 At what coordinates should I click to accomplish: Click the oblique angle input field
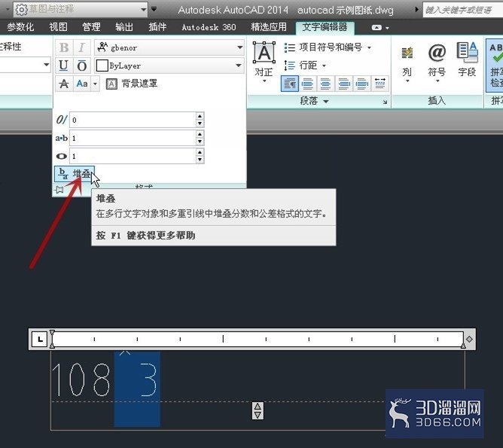pyautogui.click(x=133, y=120)
